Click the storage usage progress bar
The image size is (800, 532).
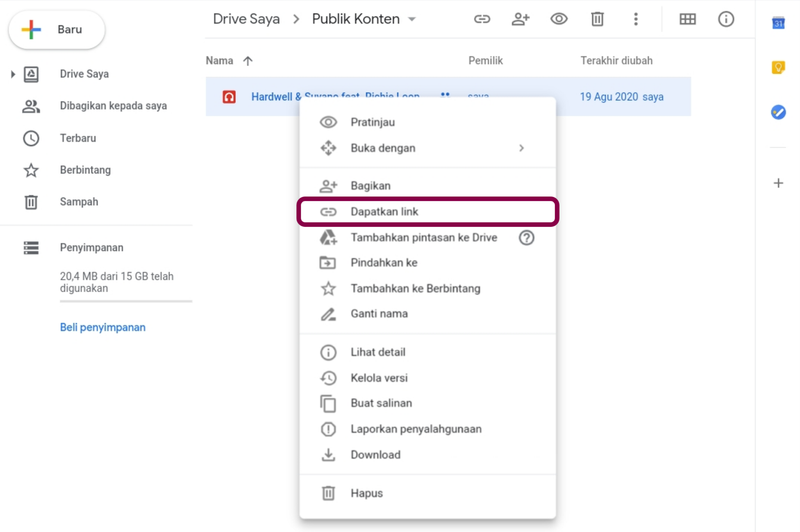coord(126,301)
